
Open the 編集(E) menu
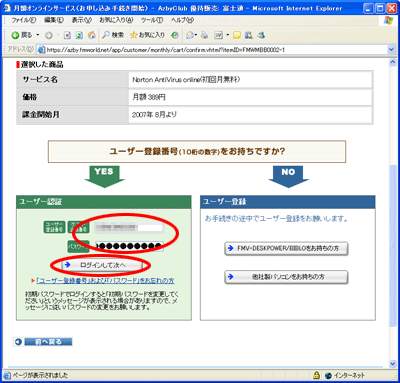coord(54,20)
